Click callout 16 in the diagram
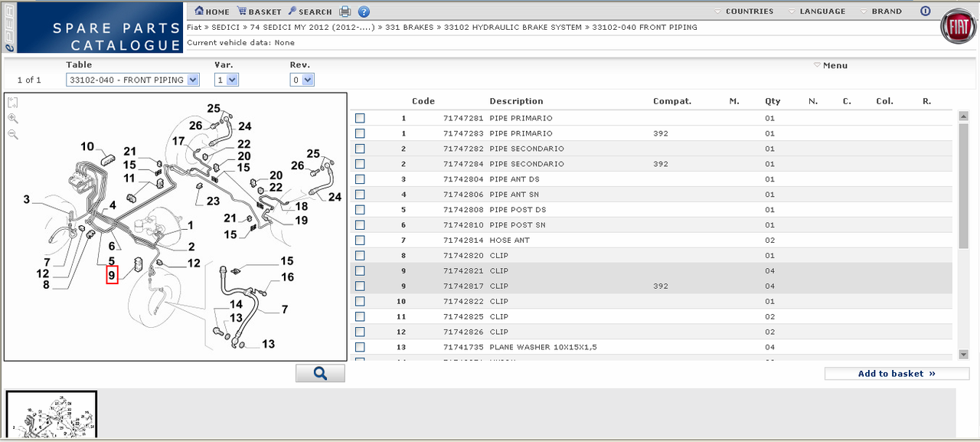The height and width of the screenshot is (442, 980). tap(287, 277)
